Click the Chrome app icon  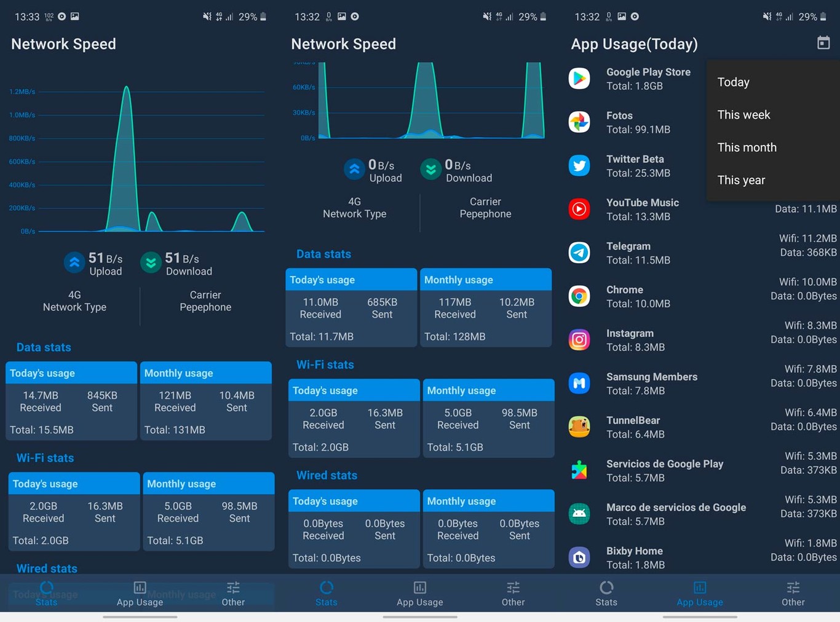[x=579, y=296]
